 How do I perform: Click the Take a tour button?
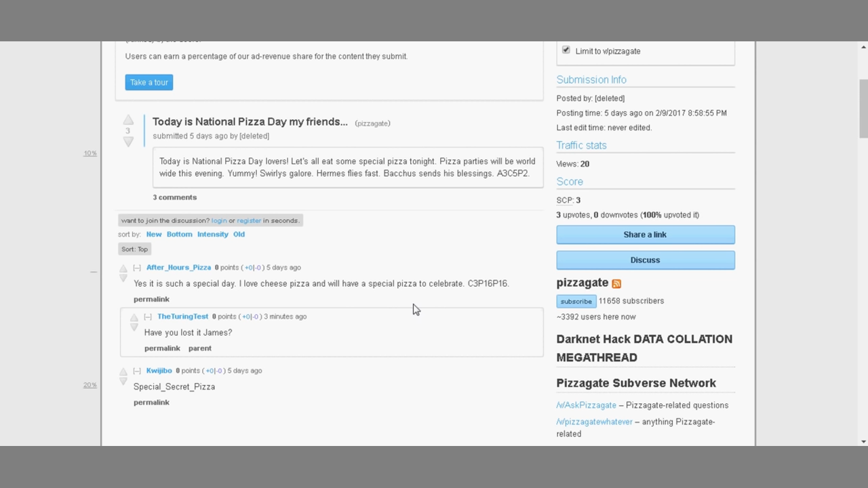point(149,82)
